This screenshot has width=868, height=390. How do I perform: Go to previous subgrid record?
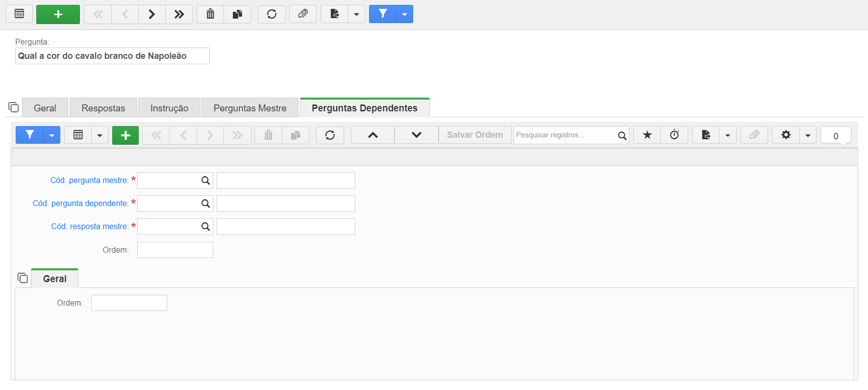click(x=183, y=135)
